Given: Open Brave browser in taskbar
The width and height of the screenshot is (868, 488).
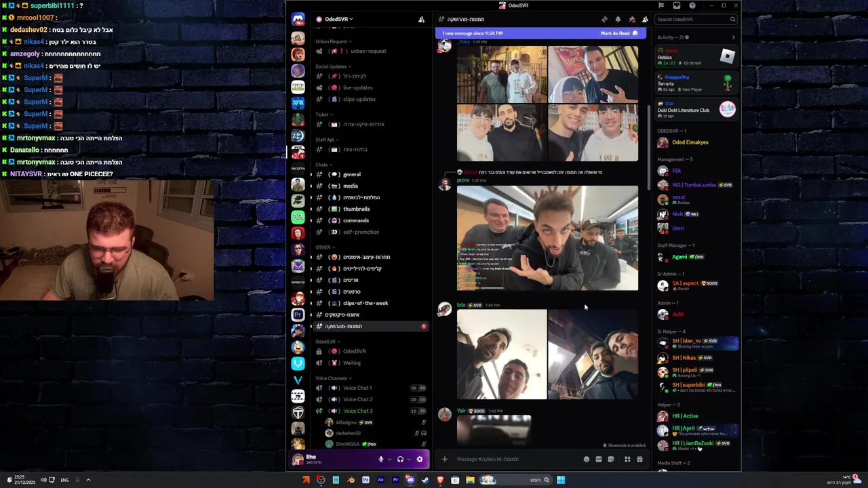Looking at the screenshot, I should click(440, 480).
